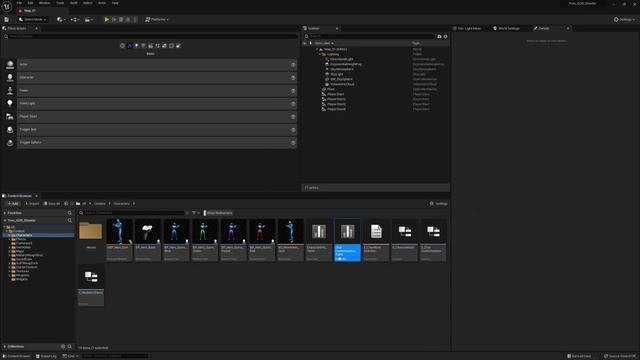Viewport: 640px width, 360px height.
Task: Select the Character entry in Place Actors
Action: 157,78
